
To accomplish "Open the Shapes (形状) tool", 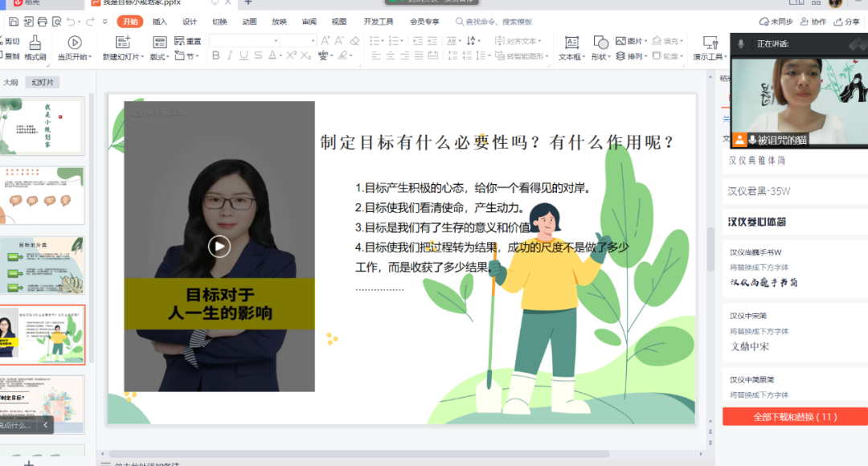I will pos(600,43).
